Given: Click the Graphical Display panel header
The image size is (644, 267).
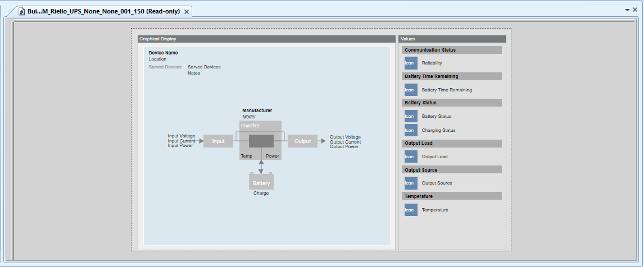Looking at the screenshot, I should [266, 39].
